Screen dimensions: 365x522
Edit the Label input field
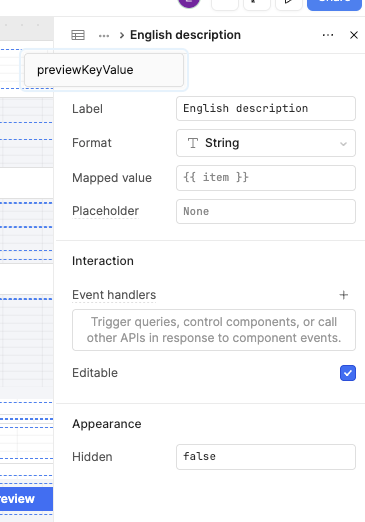(266, 108)
